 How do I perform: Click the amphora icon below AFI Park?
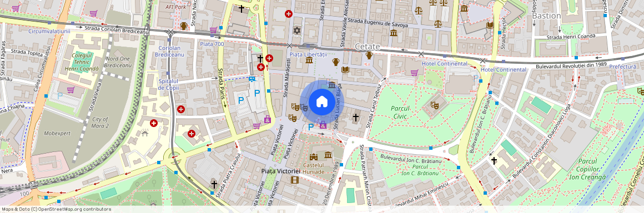[x=184, y=26]
